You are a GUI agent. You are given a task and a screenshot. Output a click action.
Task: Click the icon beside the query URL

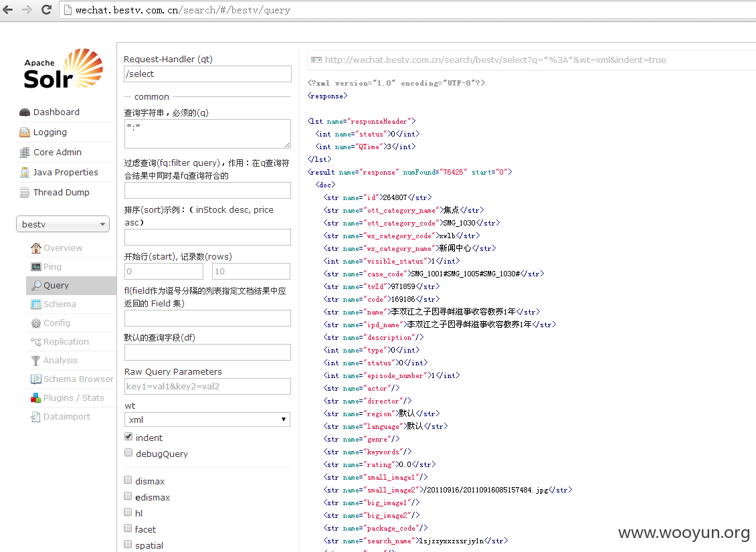point(316,60)
